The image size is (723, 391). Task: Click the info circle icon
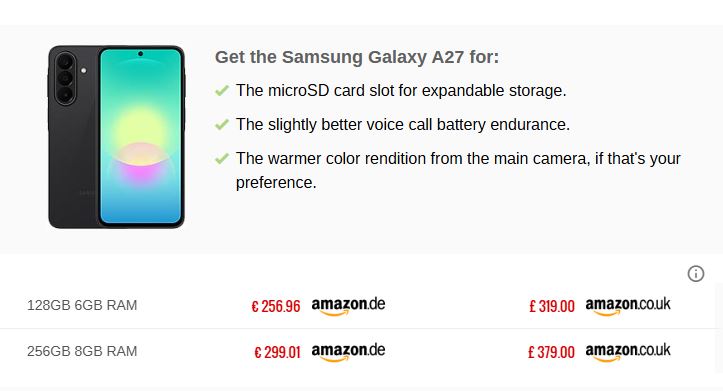point(696,273)
